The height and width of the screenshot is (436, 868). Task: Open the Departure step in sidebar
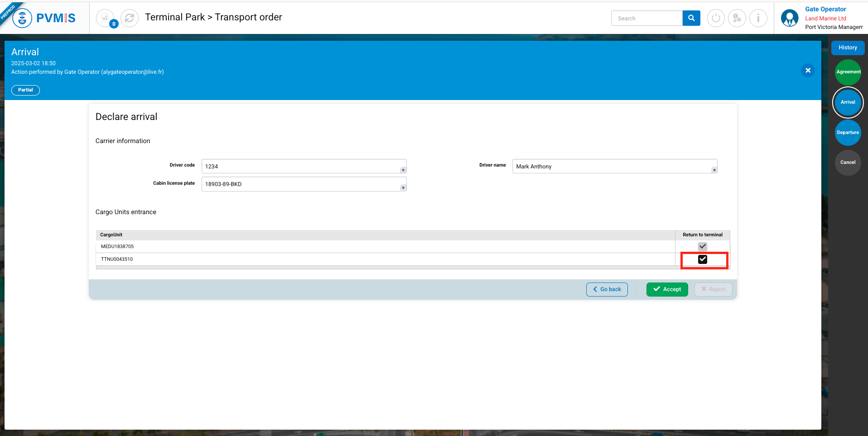(x=848, y=133)
